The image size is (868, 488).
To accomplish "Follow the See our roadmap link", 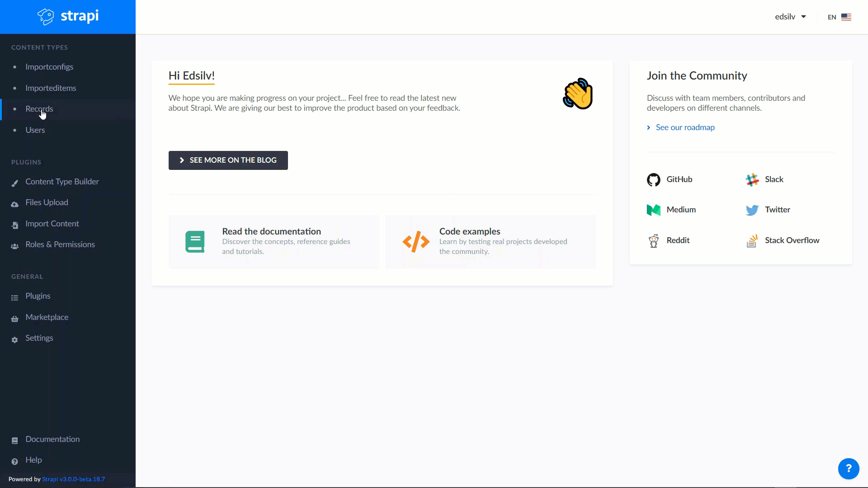I will pyautogui.click(x=681, y=127).
